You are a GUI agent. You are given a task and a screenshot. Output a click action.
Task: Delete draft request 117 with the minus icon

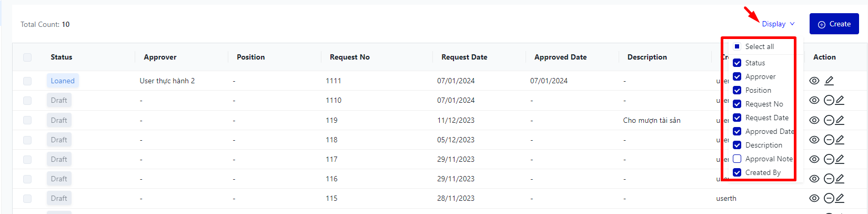pyautogui.click(x=829, y=159)
